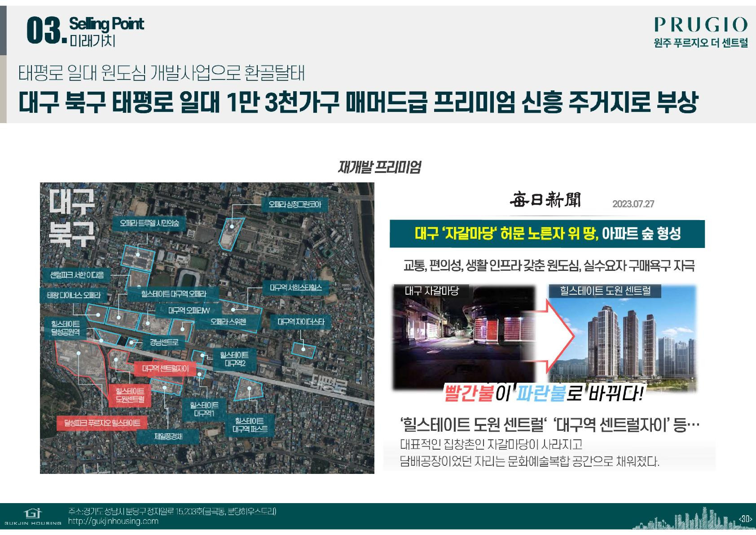Click the main bold title '대구 북구 태평로 일대'
The height and width of the screenshot is (535, 756).
pos(357,103)
